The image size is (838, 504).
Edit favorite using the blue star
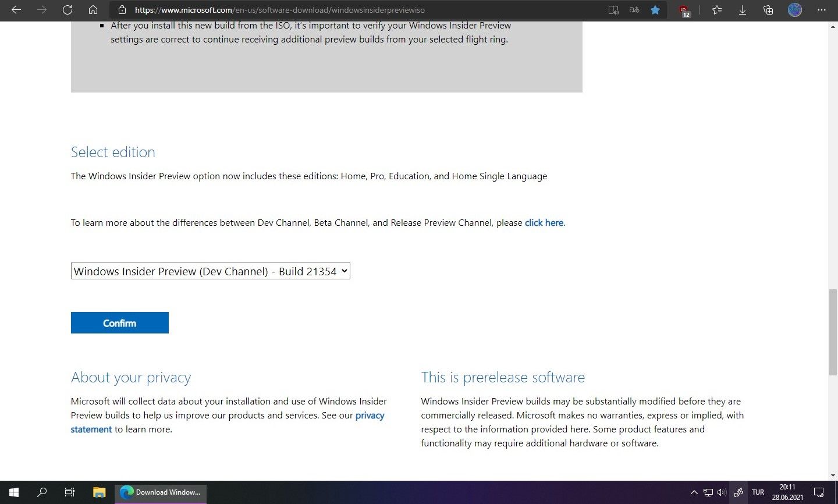coord(655,10)
